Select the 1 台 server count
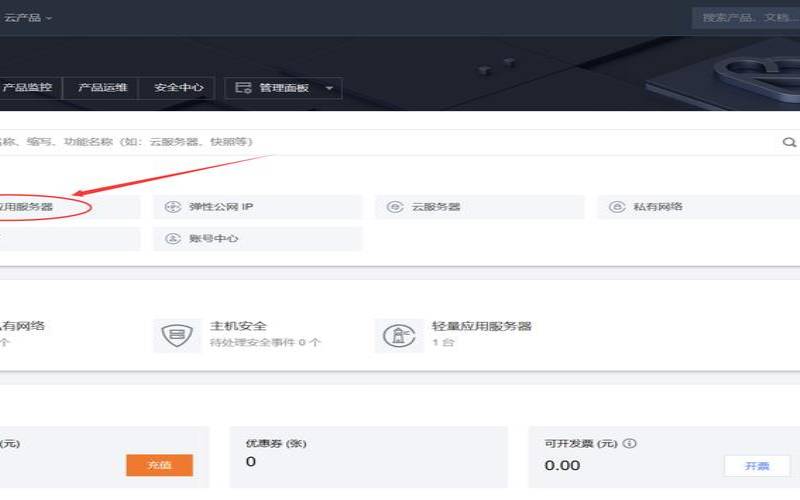 tap(443, 342)
